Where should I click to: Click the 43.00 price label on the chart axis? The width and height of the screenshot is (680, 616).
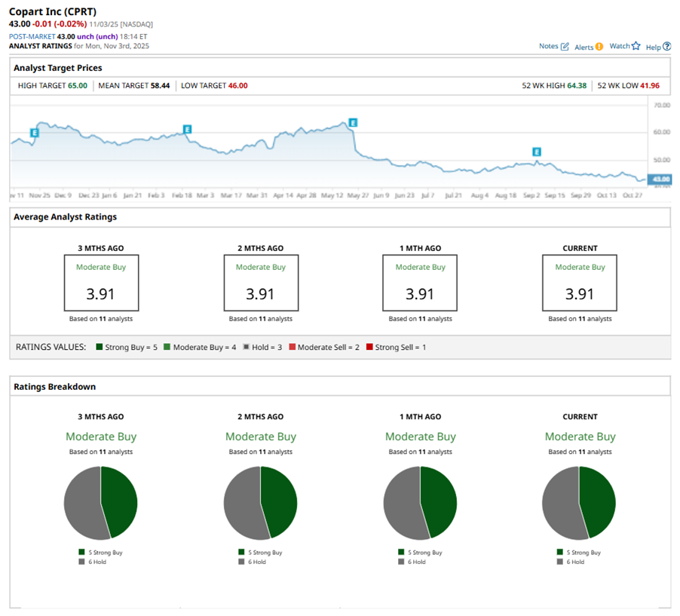(x=660, y=179)
